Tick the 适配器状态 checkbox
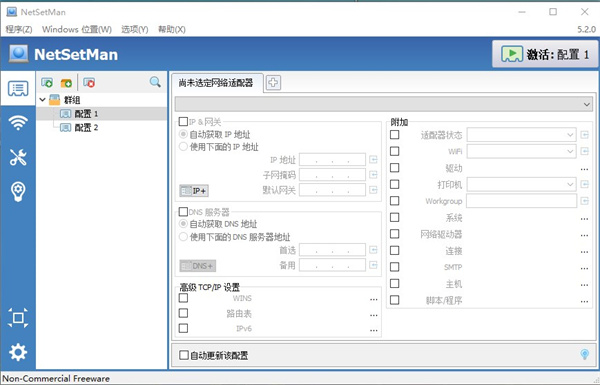This screenshot has width=600, height=385. coord(395,135)
